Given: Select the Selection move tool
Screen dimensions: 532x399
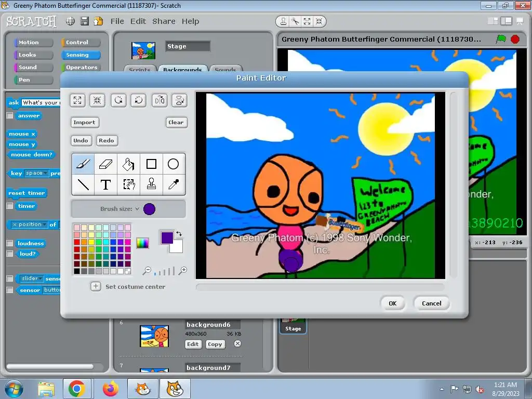Looking at the screenshot, I should pos(129,184).
